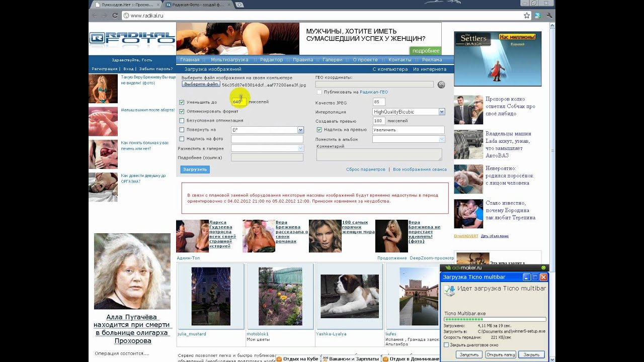Viewport: 644px width, 362px height.
Task: Bookmark page with star icon
Action: tap(527, 16)
